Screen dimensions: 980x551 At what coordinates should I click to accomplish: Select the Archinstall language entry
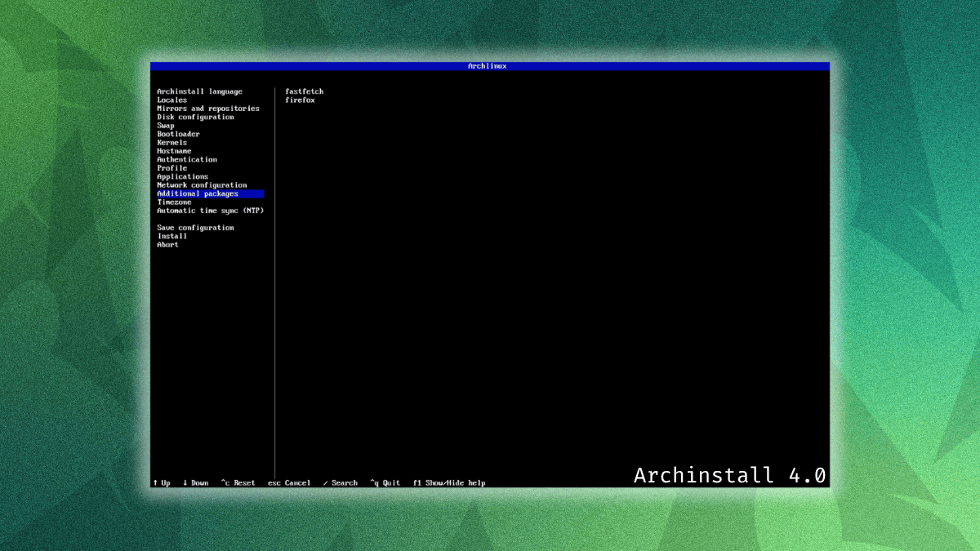pyautogui.click(x=198, y=91)
